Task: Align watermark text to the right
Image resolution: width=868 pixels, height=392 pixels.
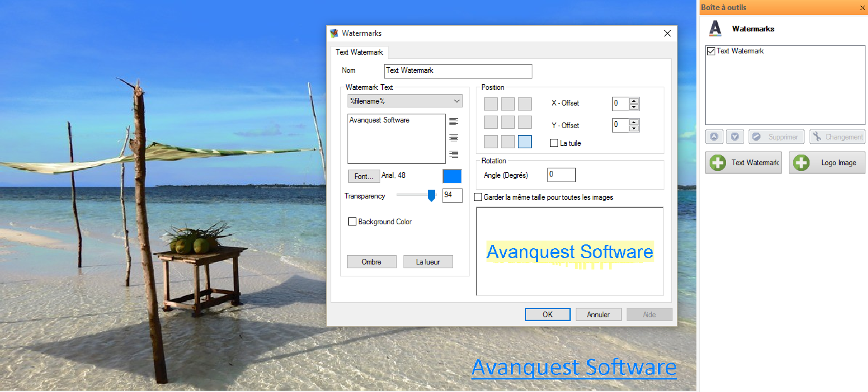Action: 454,154
